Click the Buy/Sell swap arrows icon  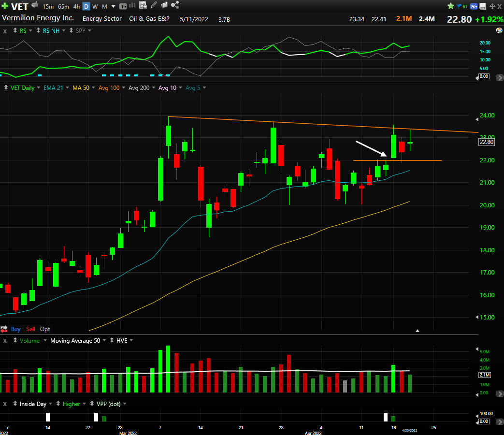pos(4,329)
